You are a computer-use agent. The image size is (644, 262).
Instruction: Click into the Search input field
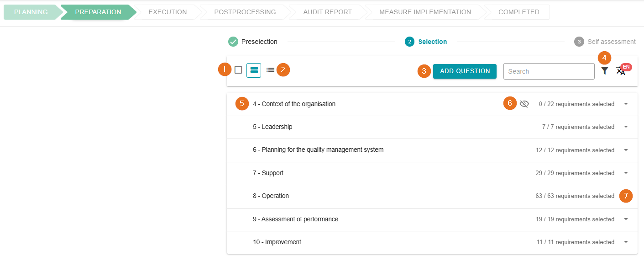pyautogui.click(x=549, y=71)
